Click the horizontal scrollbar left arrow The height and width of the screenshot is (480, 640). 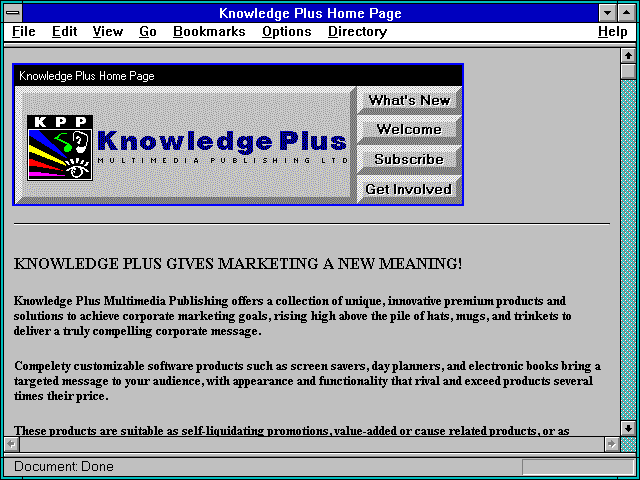pyautogui.click(x=11, y=444)
